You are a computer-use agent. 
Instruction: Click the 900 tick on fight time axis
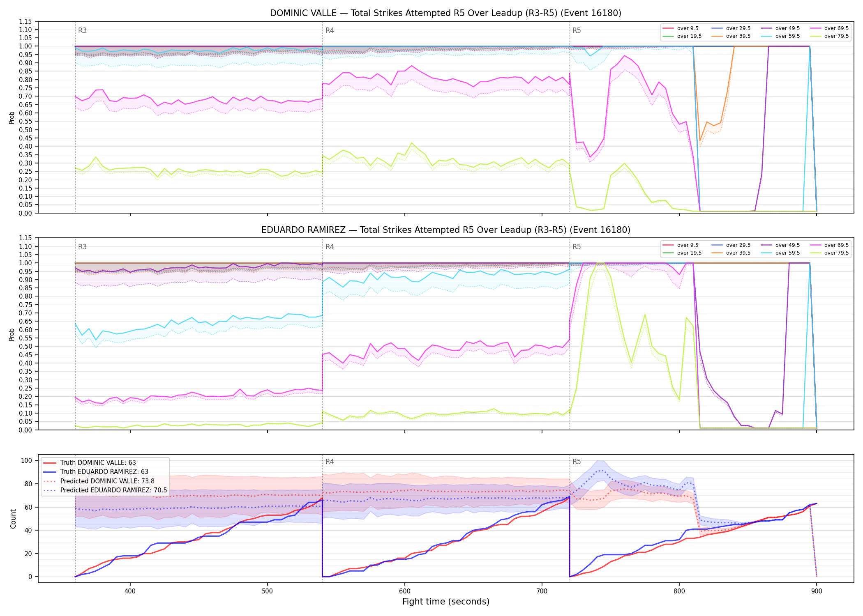817,591
